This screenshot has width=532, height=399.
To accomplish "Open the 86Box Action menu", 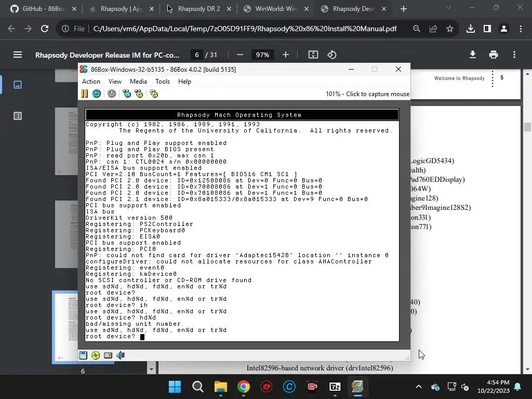I will (x=91, y=82).
